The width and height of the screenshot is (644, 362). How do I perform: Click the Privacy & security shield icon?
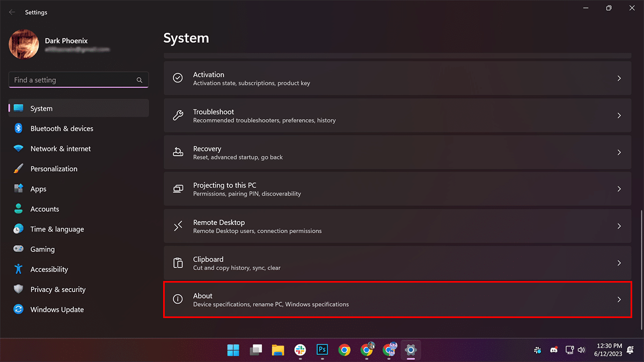click(18, 290)
